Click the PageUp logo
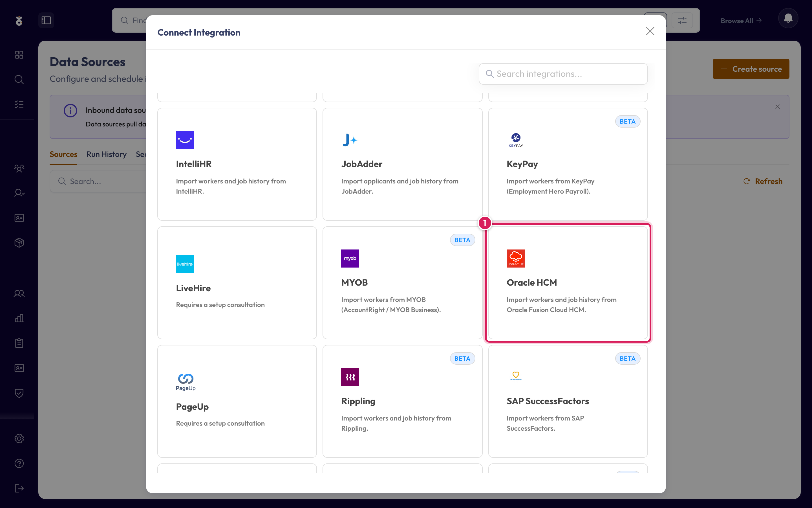Image resolution: width=812 pixels, height=508 pixels. [x=186, y=382]
